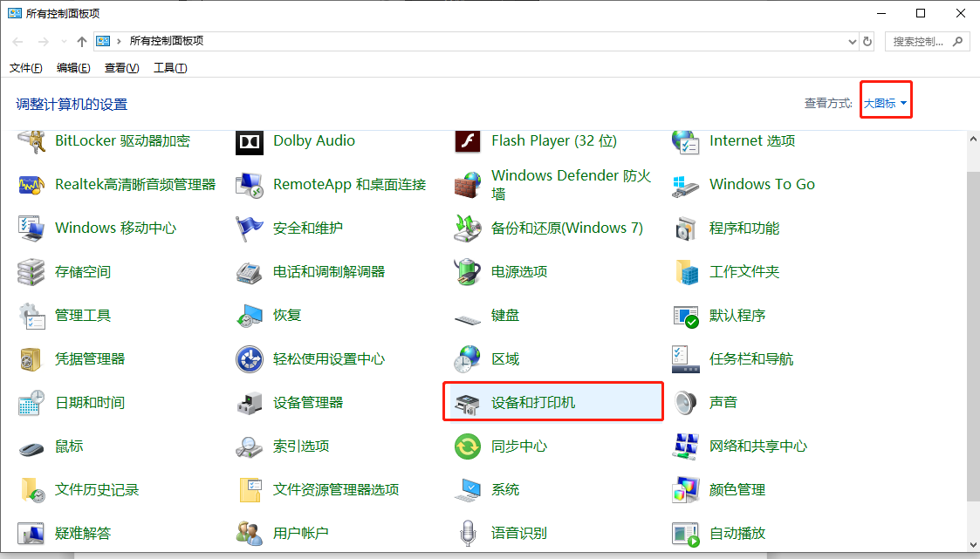Open the Dolby Audio icon

pos(249,142)
